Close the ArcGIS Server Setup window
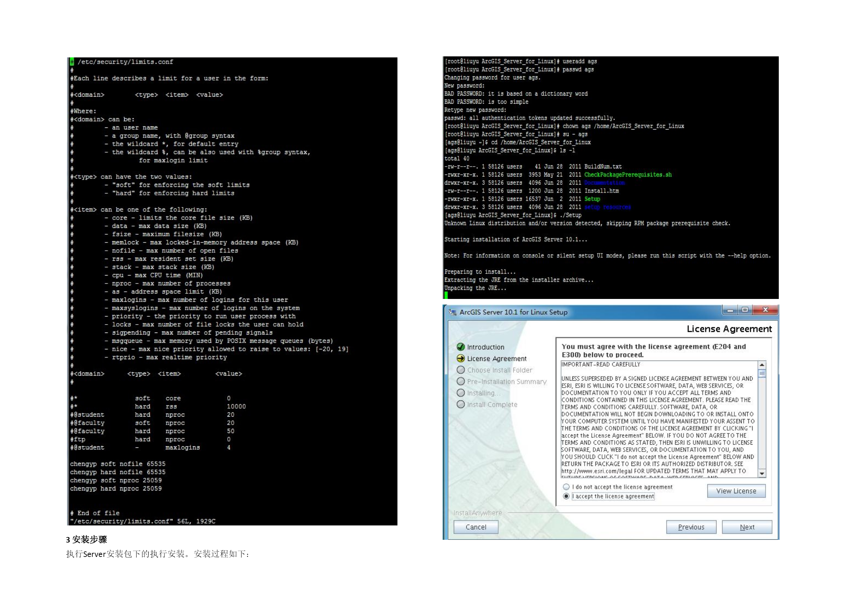 coord(765,310)
